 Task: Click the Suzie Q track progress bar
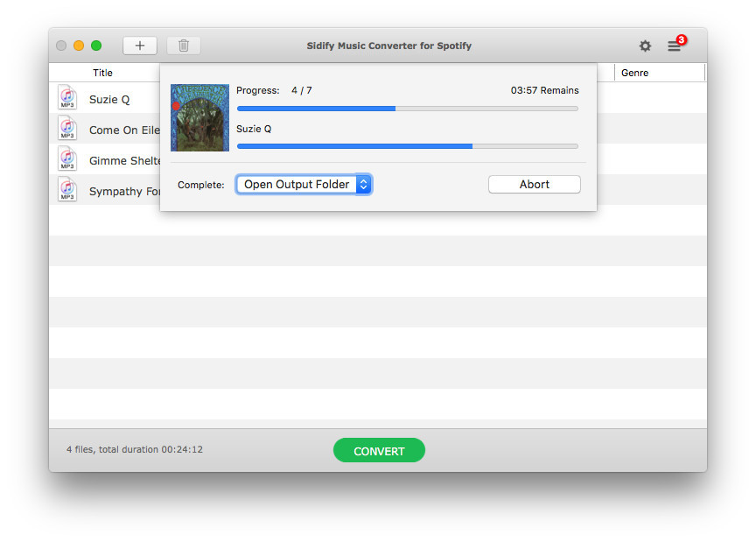408,145
